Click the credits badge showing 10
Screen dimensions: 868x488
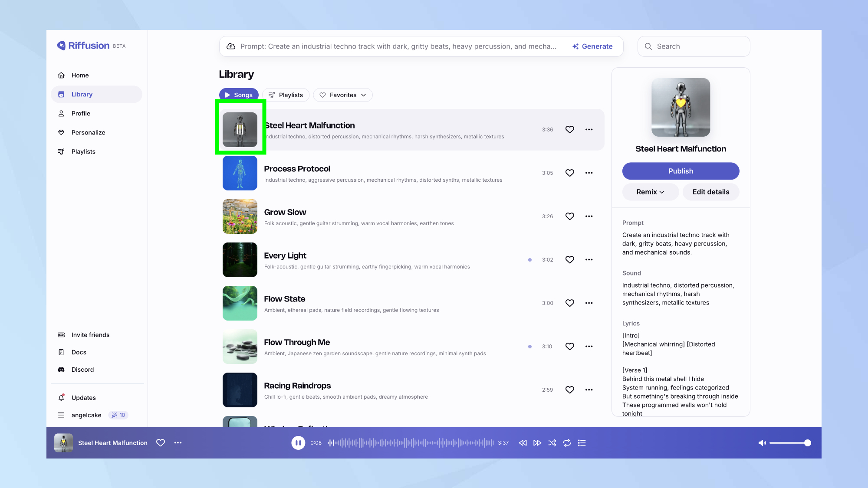pyautogui.click(x=118, y=415)
